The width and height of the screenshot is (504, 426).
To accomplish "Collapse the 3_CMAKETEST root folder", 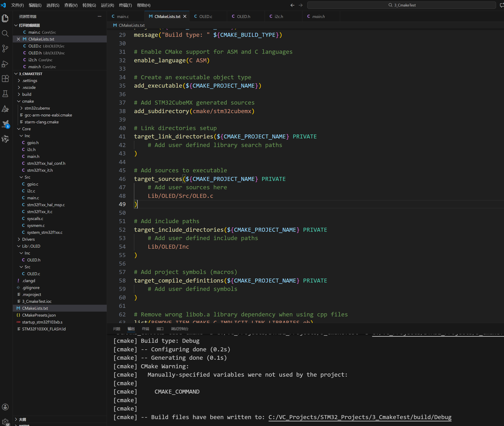I will pyautogui.click(x=16, y=74).
